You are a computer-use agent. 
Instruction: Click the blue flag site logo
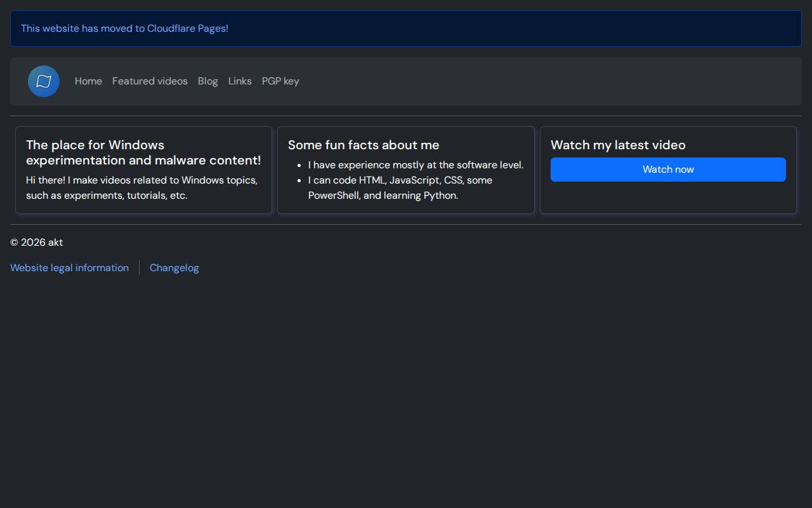click(x=44, y=81)
